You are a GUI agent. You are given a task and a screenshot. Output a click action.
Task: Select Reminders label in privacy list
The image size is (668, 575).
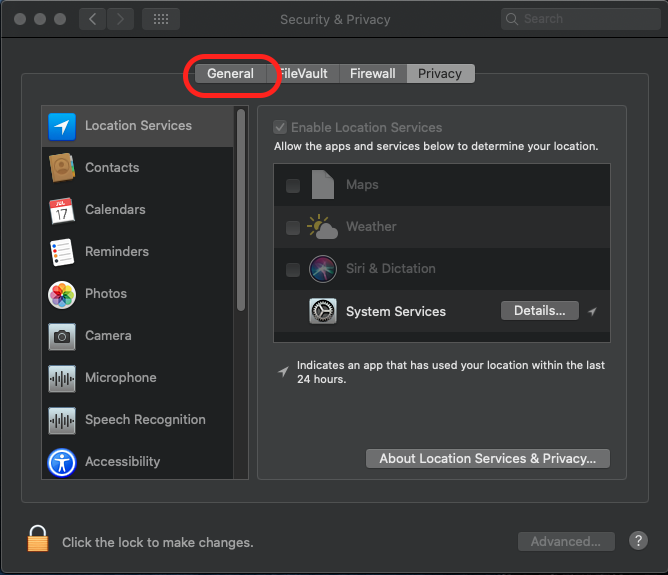[x=117, y=251]
